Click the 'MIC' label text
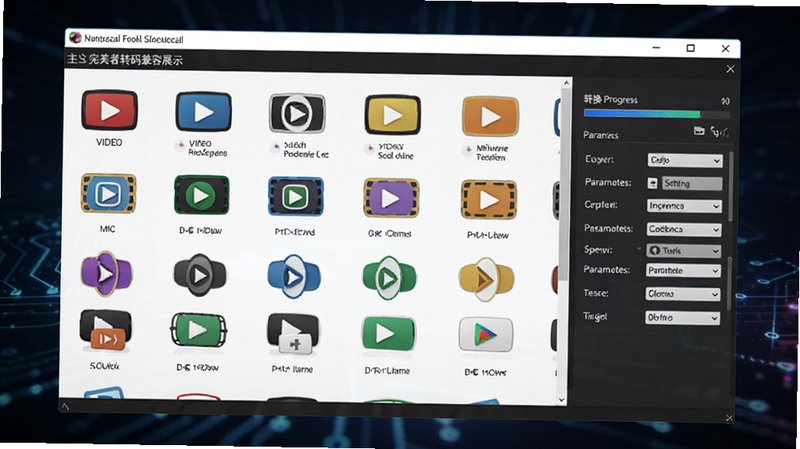The width and height of the screenshot is (800, 449). (107, 229)
